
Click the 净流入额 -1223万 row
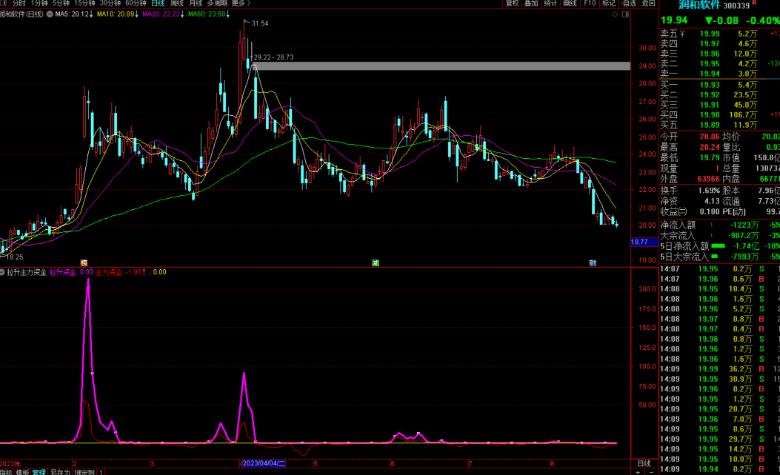click(719, 225)
